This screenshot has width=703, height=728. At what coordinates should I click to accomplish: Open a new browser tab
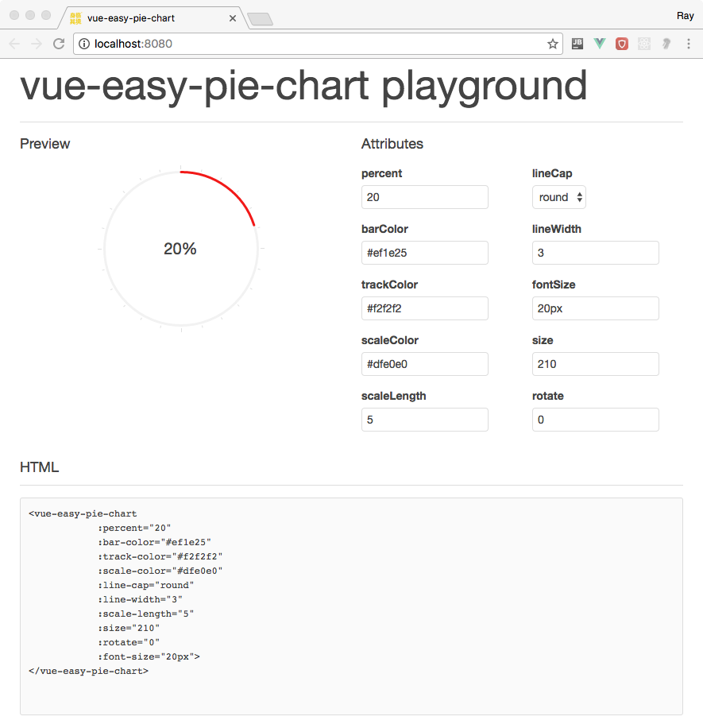click(260, 16)
